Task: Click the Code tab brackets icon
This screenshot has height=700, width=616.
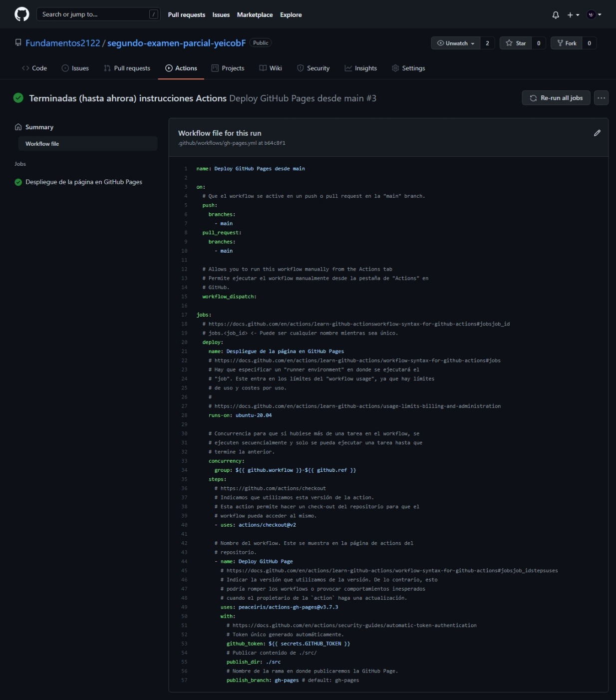Action: click(25, 68)
